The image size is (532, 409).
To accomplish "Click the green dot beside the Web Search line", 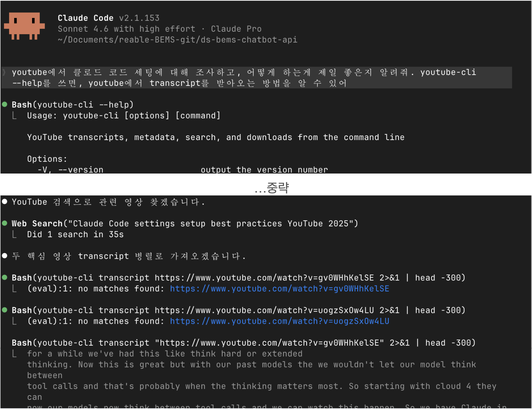I will [5, 223].
